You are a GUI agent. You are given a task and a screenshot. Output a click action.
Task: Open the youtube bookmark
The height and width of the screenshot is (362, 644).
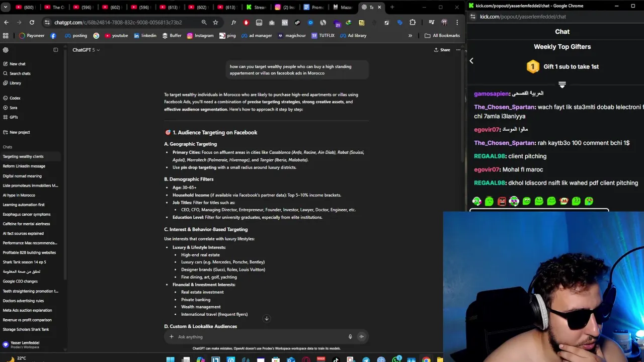[115, 36]
